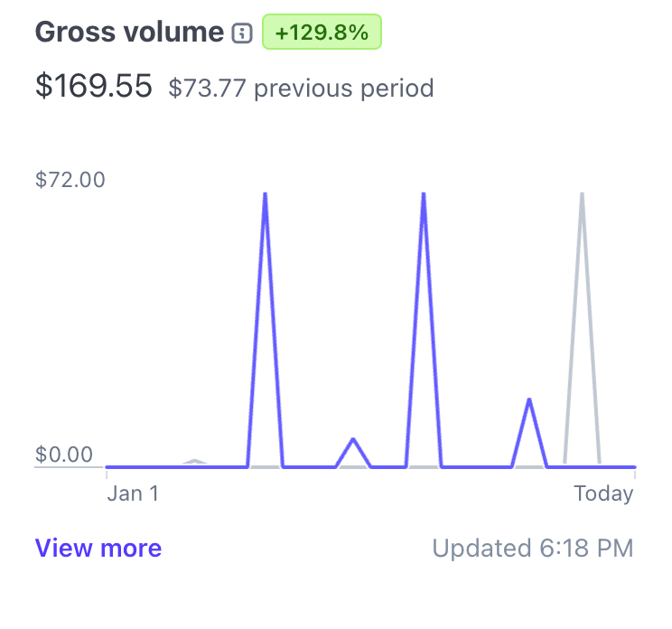Click the Gross volume heading
This screenshot has height=629, width=672.
pos(129,32)
